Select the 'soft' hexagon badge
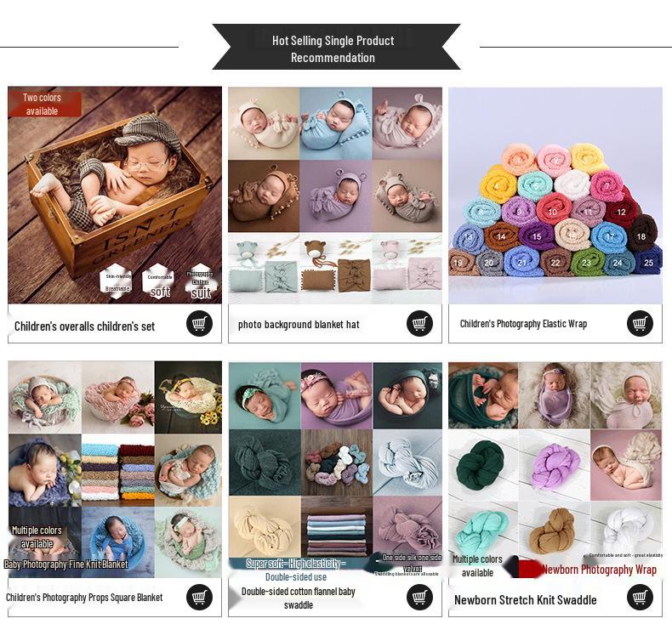This screenshot has height=641, width=672. click(160, 281)
